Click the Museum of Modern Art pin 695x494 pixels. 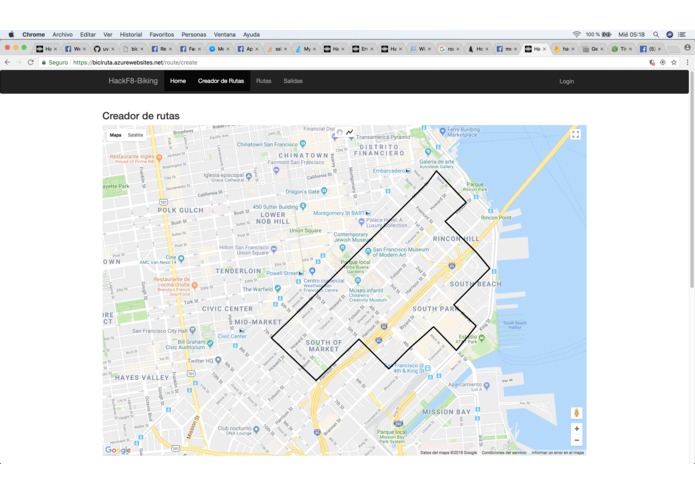[x=367, y=251]
